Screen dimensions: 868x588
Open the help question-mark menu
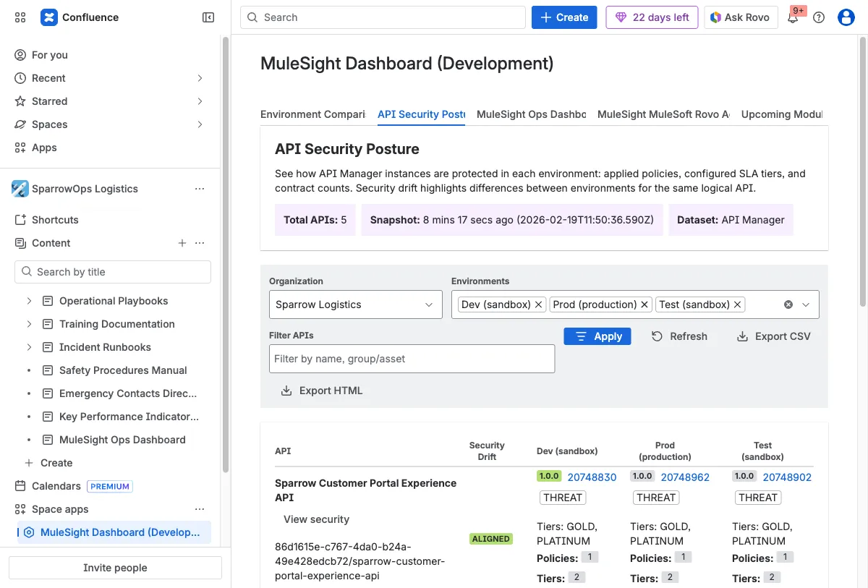819,17
